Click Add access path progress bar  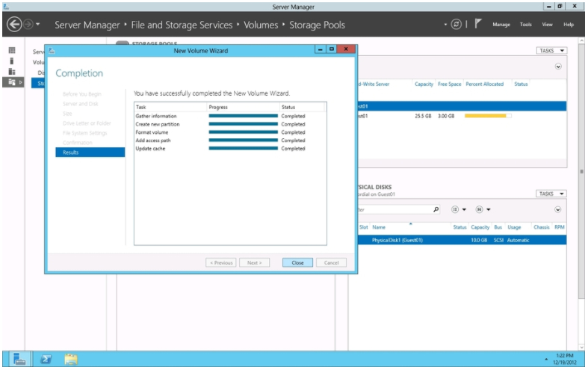pos(243,141)
